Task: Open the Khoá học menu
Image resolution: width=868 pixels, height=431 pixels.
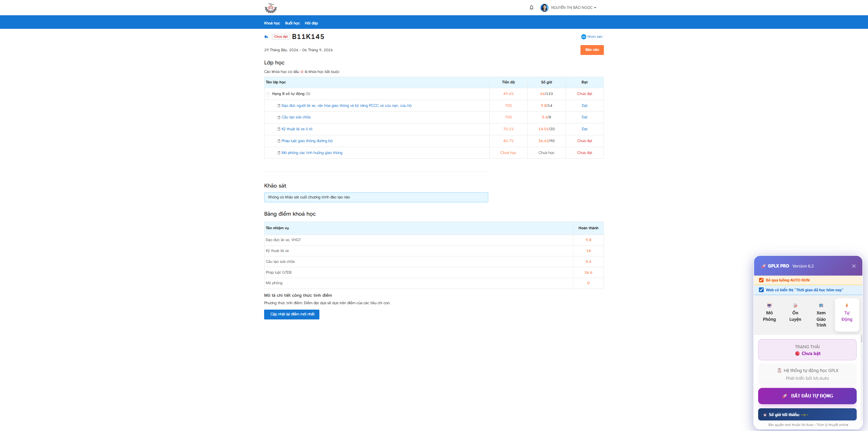Action: click(x=272, y=23)
